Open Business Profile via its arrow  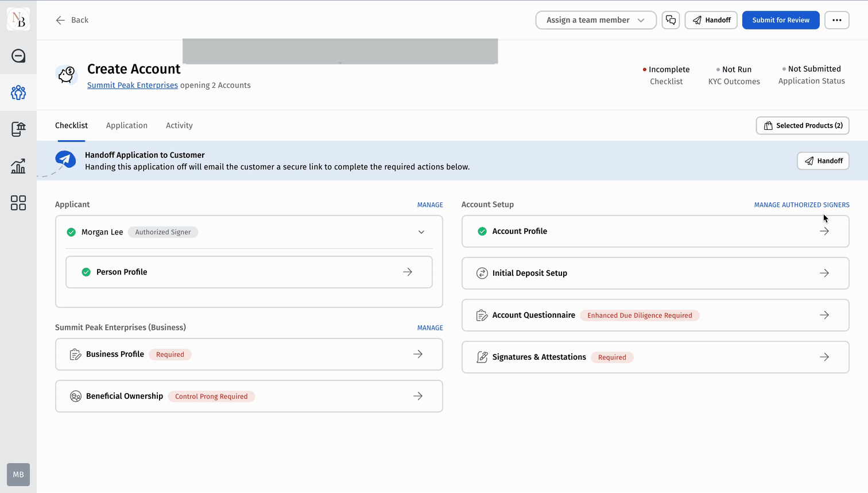tap(418, 355)
